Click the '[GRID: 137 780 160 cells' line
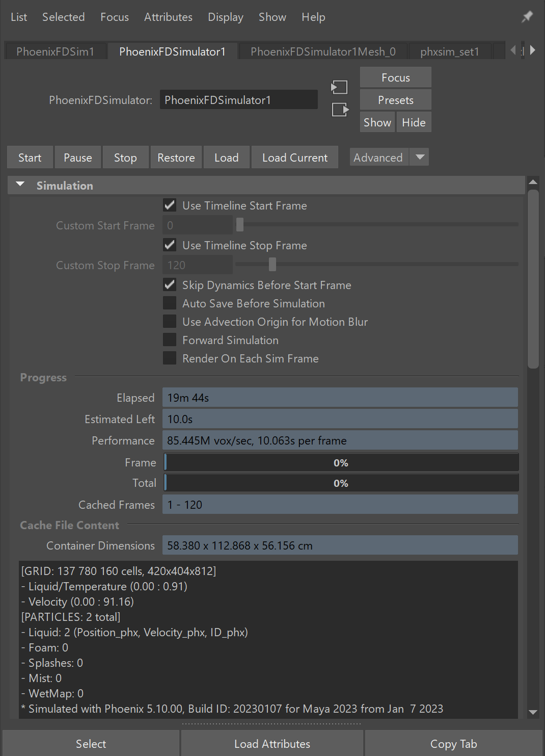The width and height of the screenshot is (545, 756). [119, 571]
